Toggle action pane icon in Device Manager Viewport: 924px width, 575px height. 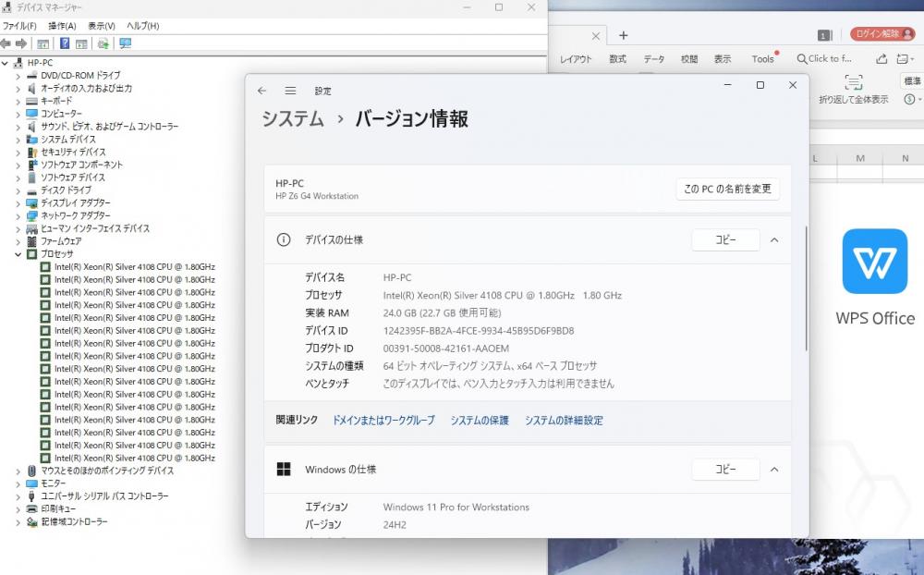tap(81, 43)
